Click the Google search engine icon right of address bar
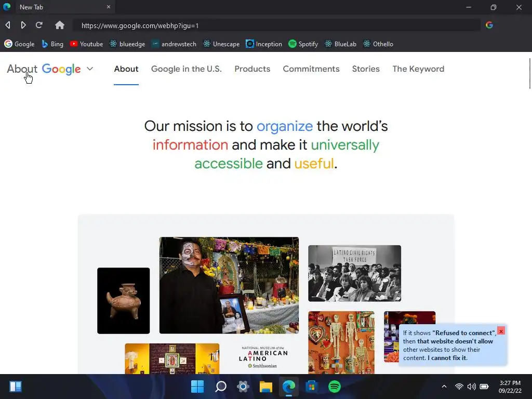Viewport: 532px width, 399px height. tap(489, 25)
